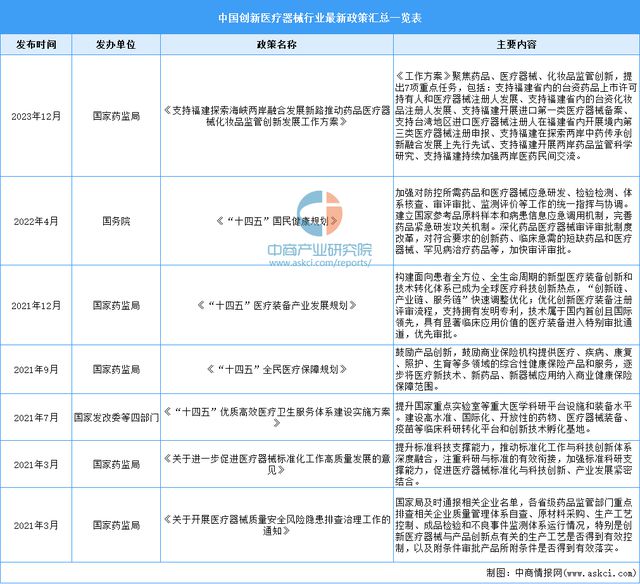Click the table title 中国创新医疗器械行业最新政策汇总一览表
Viewport: 640px width, 584px height.
point(319,16)
